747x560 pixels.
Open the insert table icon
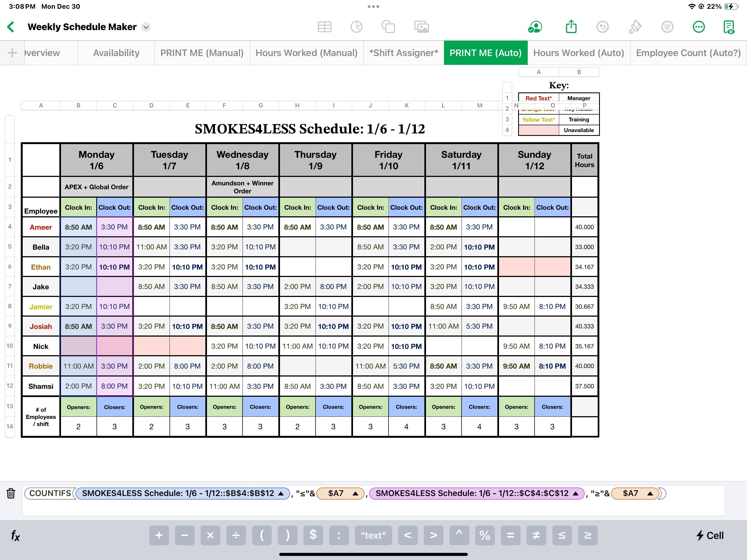pyautogui.click(x=324, y=27)
